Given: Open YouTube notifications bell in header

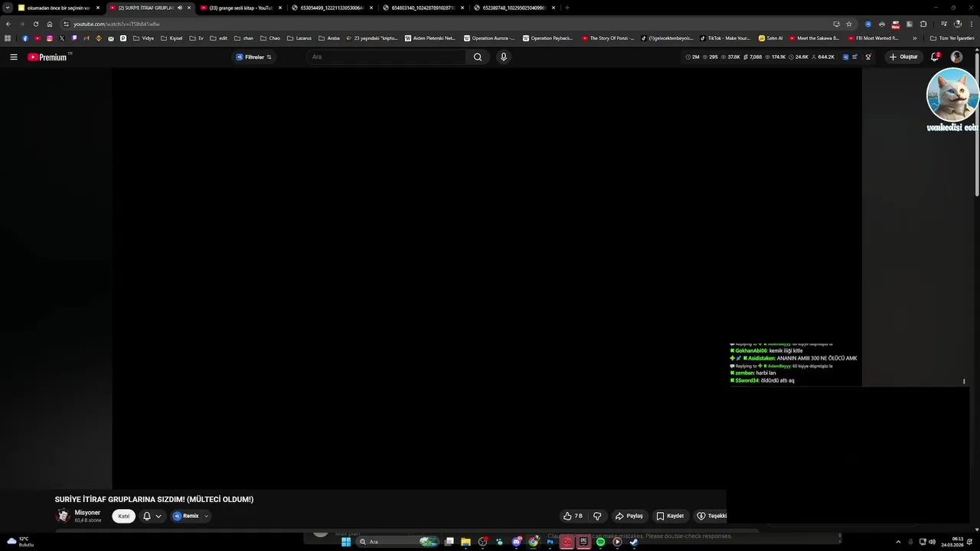Looking at the screenshot, I should point(935,57).
